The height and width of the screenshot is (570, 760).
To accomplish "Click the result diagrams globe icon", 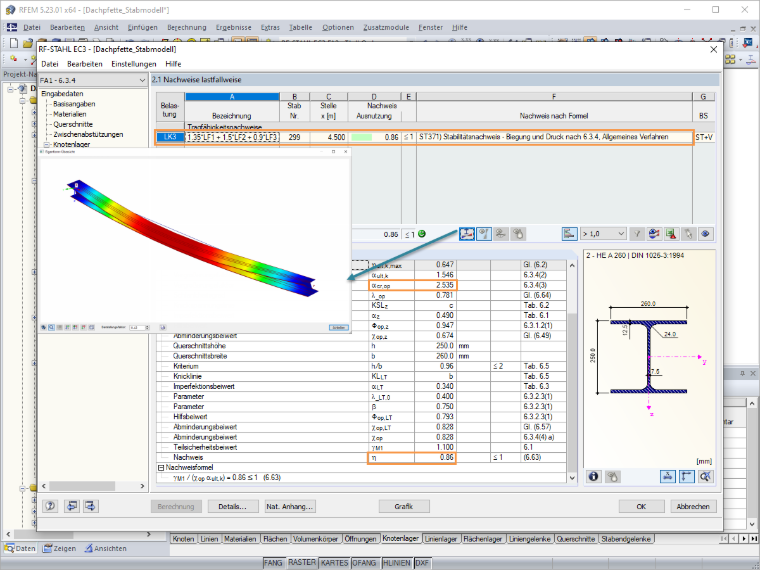I will 654,234.
